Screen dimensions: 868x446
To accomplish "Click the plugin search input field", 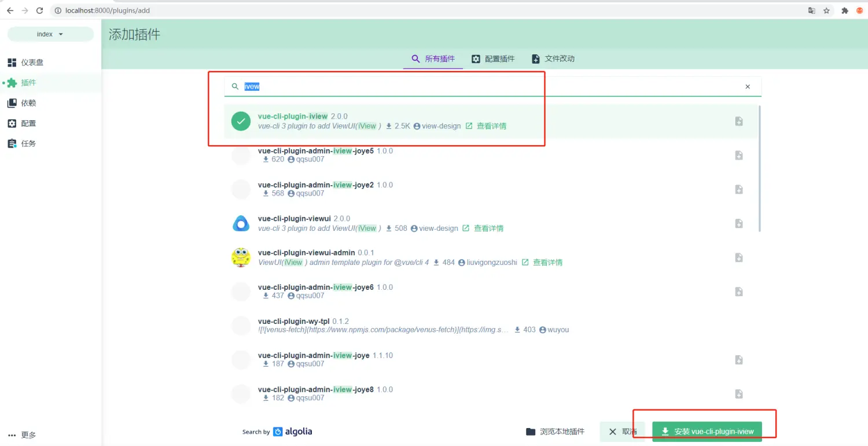I will pos(493,87).
